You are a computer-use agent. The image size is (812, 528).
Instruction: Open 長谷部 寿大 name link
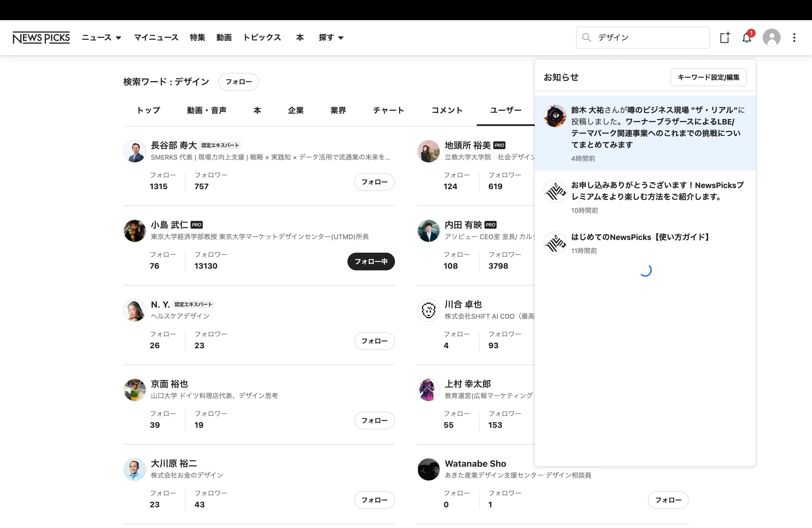coord(174,145)
